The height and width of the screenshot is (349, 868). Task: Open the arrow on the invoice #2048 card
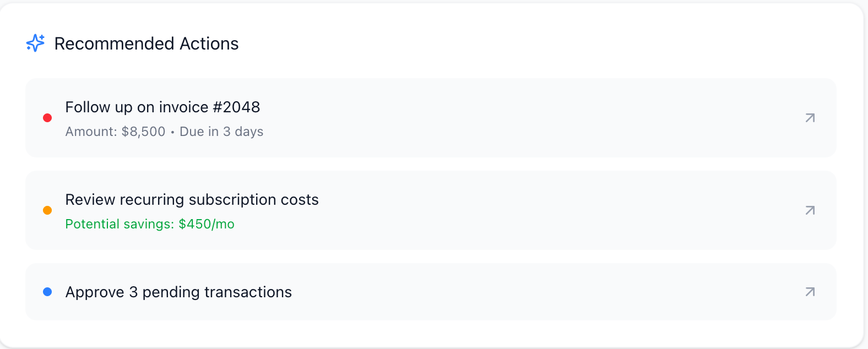[810, 118]
